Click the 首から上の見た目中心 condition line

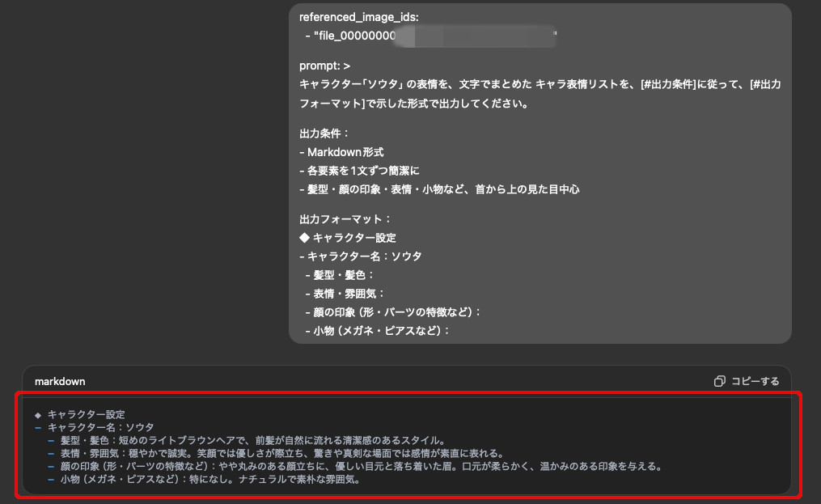(x=439, y=189)
